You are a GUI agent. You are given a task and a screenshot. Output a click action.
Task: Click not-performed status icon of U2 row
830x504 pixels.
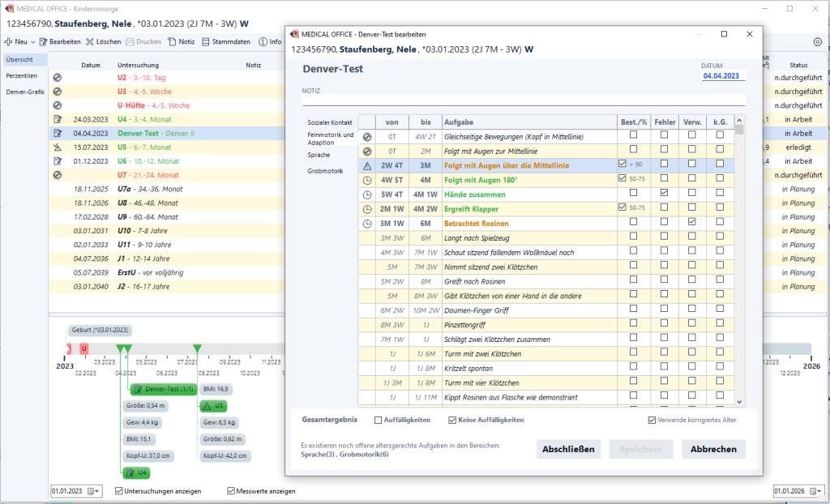pos(58,77)
